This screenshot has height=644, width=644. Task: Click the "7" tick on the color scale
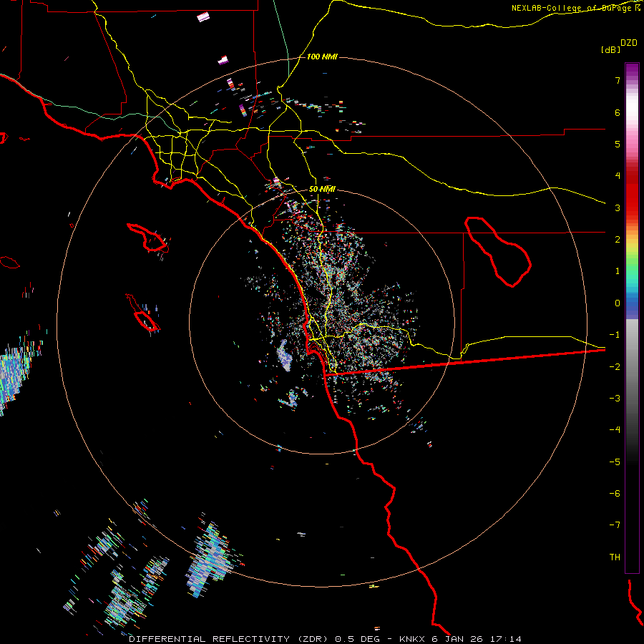[x=618, y=80]
